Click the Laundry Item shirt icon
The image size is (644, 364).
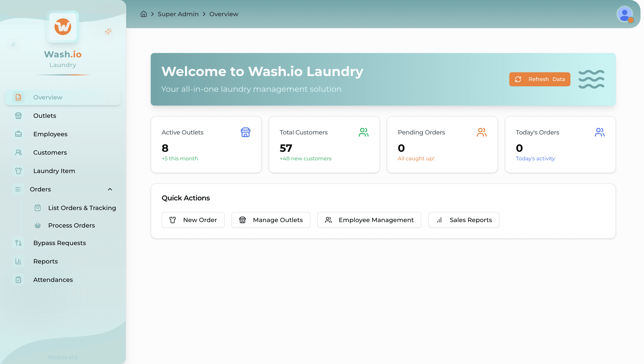[x=18, y=171]
